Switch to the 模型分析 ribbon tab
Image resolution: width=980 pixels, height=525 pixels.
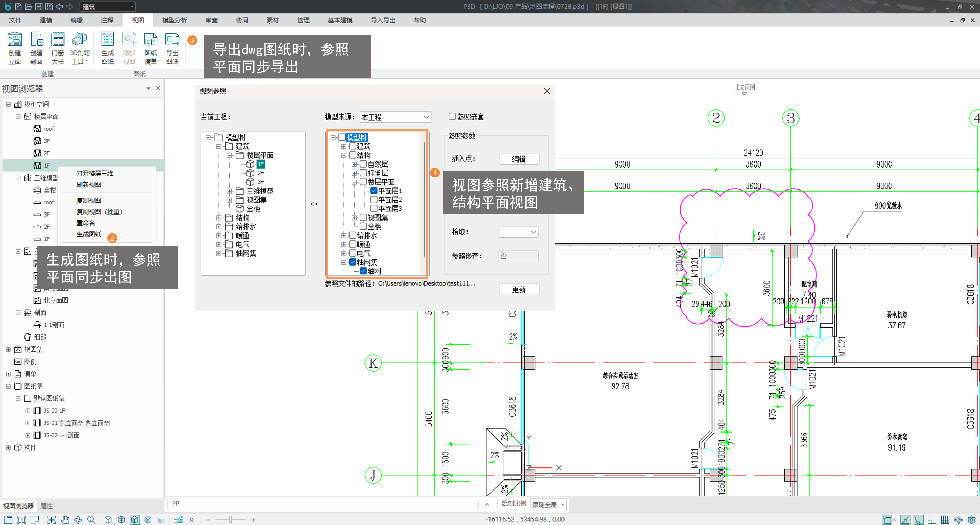174,20
